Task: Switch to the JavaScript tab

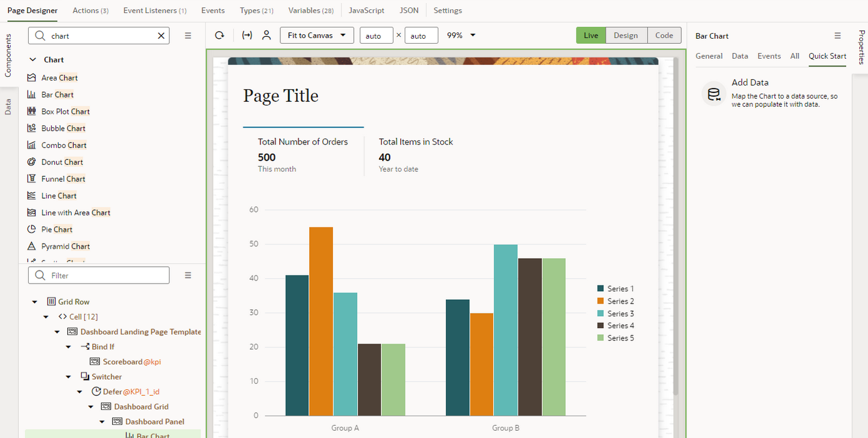Action: coord(367,10)
